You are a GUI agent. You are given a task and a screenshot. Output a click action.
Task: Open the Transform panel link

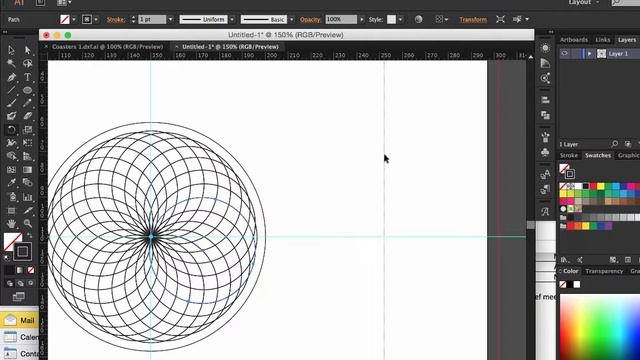tap(473, 19)
